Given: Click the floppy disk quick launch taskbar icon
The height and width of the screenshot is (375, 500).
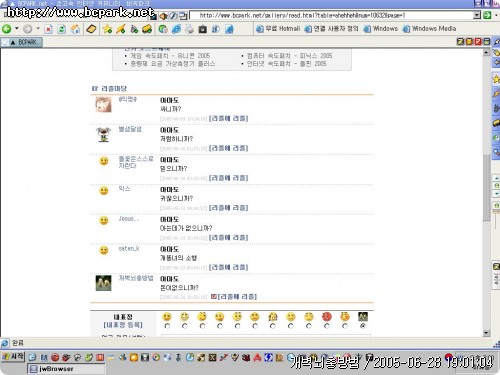Looking at the screenshot, I should point(145,358).
